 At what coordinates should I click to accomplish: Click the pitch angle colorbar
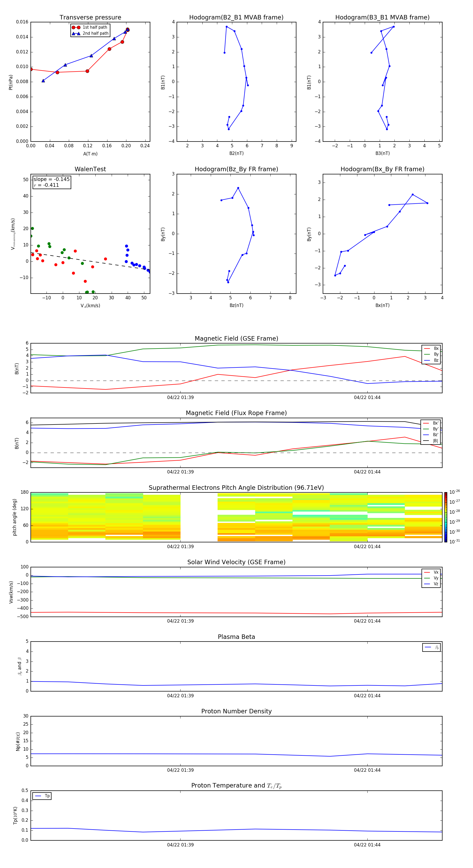pos(446,517)
